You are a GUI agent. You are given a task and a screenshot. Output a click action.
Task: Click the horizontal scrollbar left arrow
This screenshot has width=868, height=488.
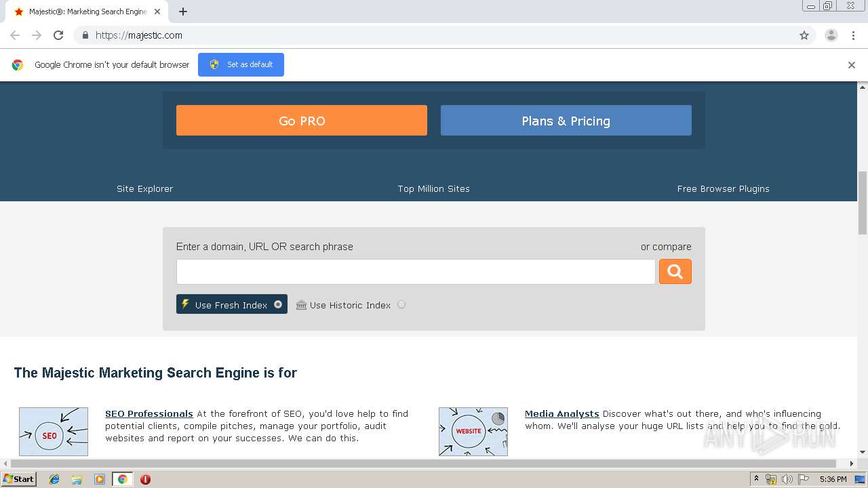[5, 464]
